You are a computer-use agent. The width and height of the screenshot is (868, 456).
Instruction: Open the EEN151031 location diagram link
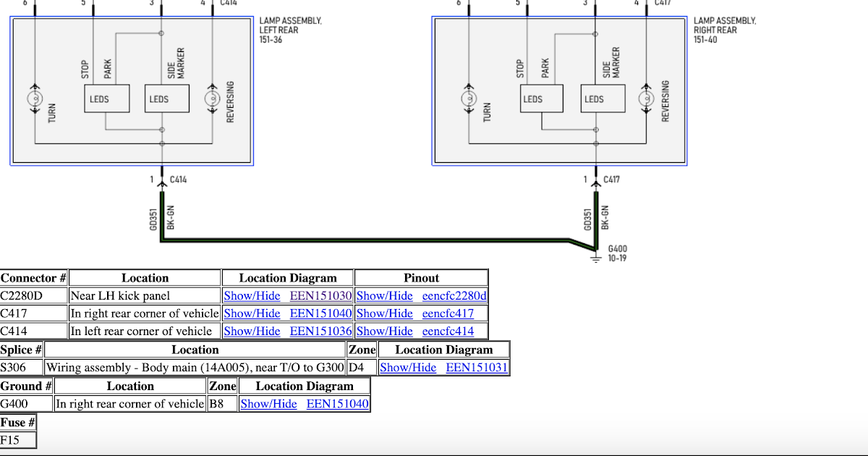pos(477,367)
